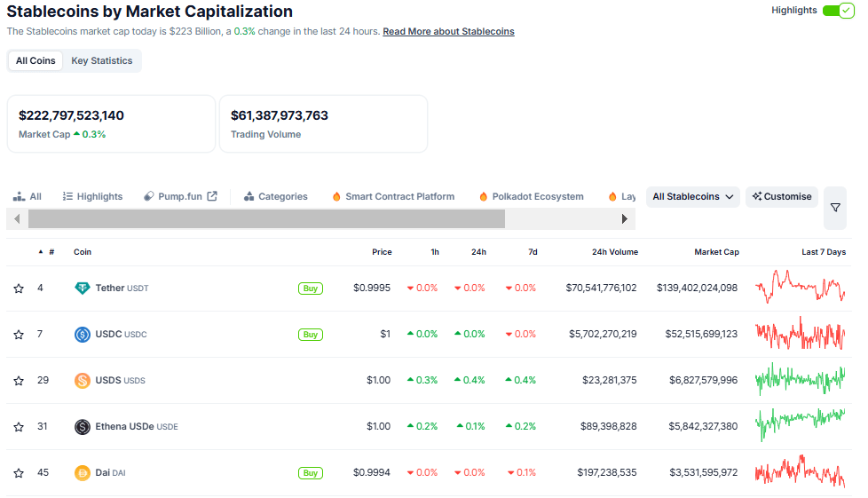Image resolution: width=868 pixels, height=498 pixels.
Task: Select Polkadot Ecosystem category
Action: 532,197
